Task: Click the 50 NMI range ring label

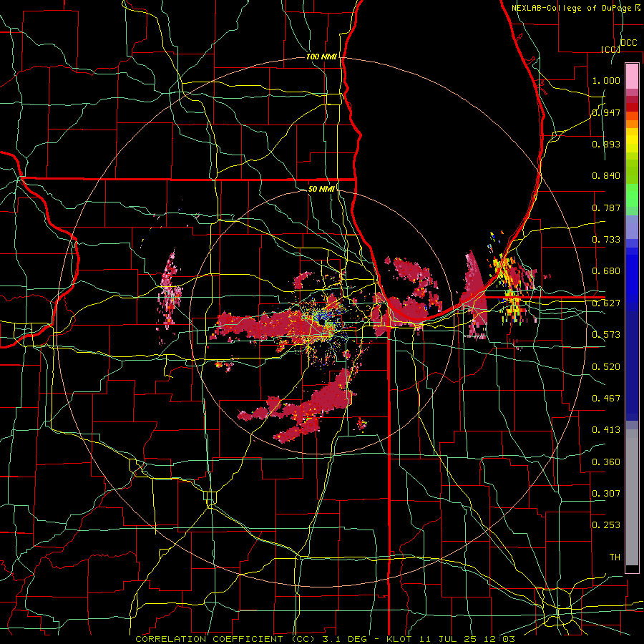Action: [321, 189]
